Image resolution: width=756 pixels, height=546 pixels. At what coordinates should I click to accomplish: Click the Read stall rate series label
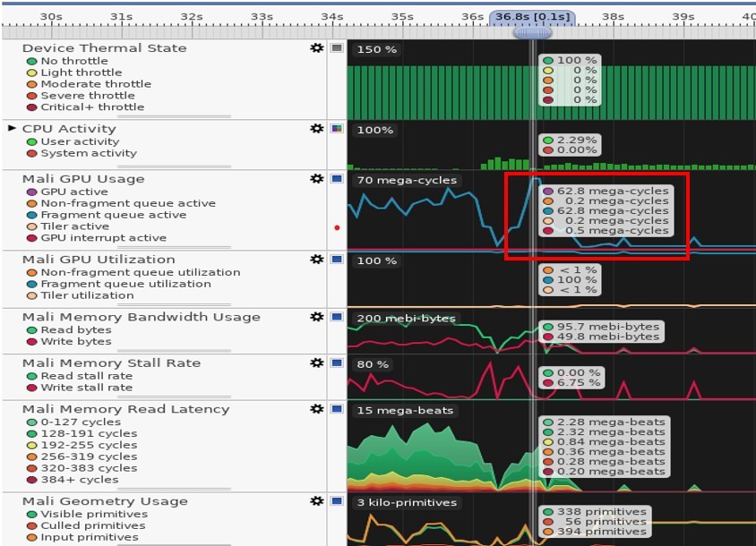(87, 375)
